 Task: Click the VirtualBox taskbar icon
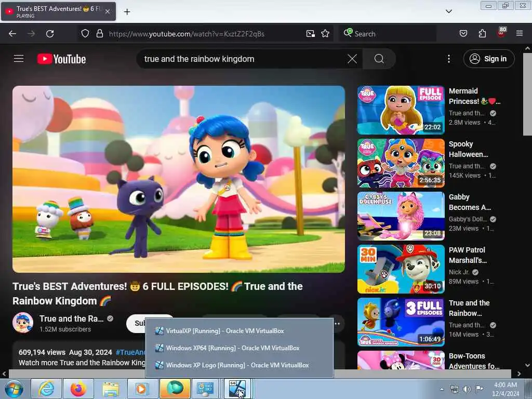click(x=237, y=389)
